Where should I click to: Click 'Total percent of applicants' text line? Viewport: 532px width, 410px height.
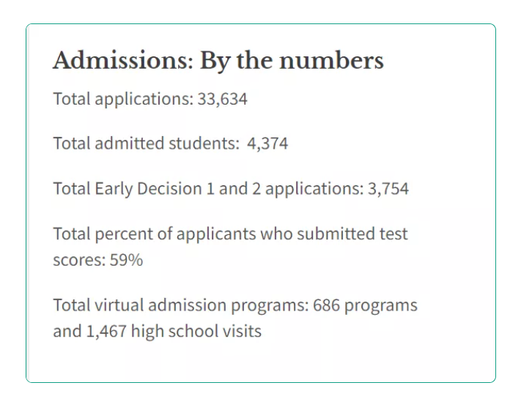coord(230,234)
